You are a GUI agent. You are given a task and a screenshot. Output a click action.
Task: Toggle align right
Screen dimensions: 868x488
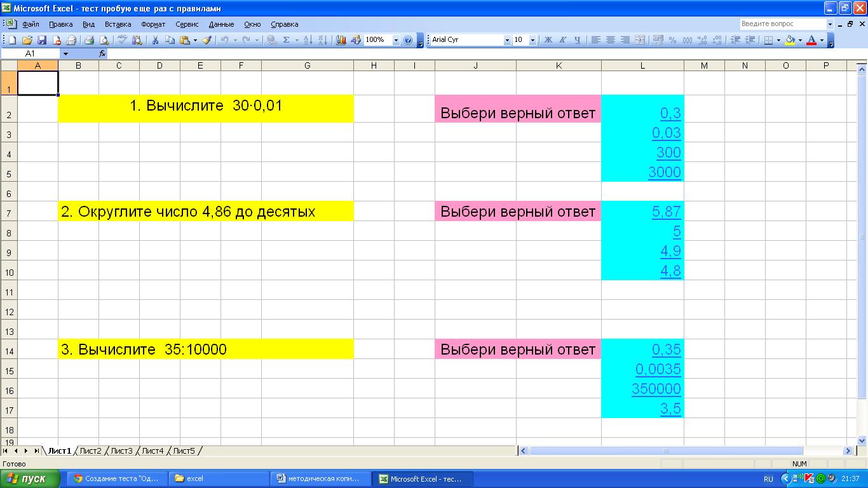pyautogui.click(x=625, y=40)
